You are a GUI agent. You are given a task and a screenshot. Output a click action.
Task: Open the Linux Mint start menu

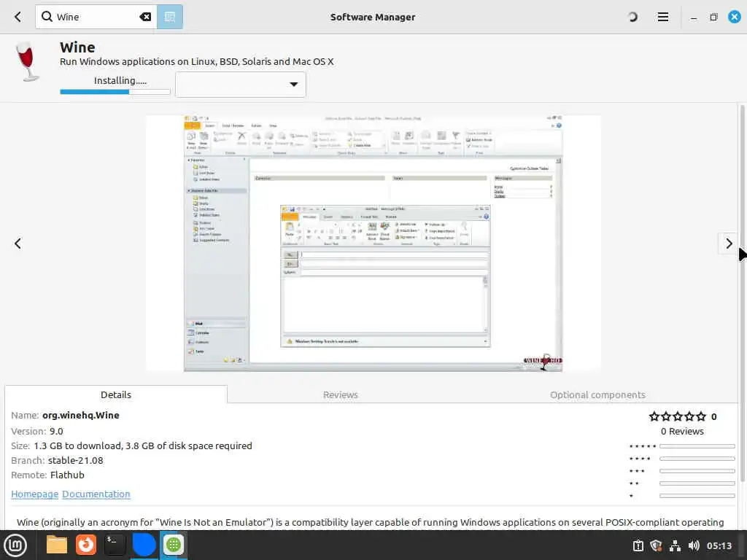click(x=15, y=545)
